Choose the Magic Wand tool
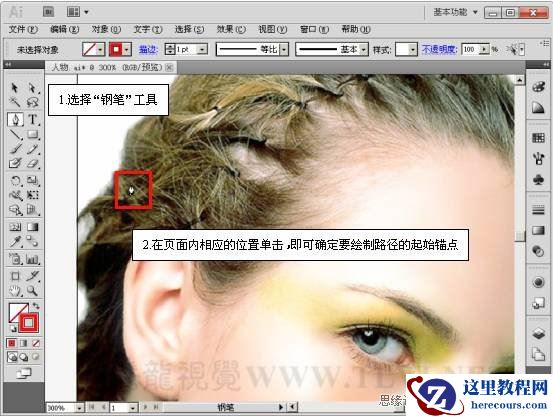The image size is (553, 417). point(15,102)
